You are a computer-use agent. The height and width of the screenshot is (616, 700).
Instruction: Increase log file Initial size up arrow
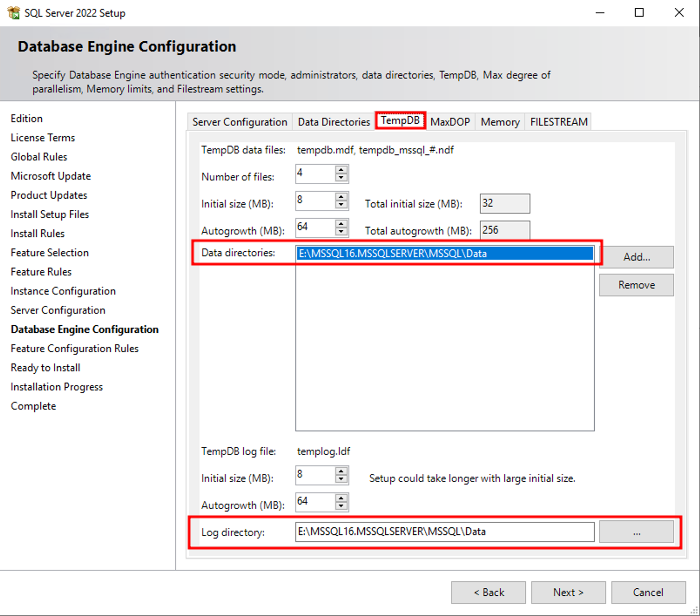pyautogui.click(x=341, y=471)
